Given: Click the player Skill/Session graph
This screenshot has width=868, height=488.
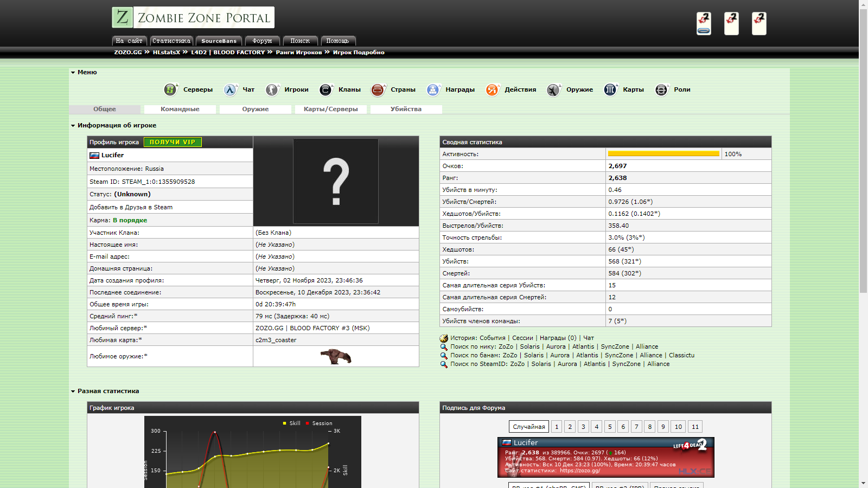Looking at the screenshot, I should 253,452.
